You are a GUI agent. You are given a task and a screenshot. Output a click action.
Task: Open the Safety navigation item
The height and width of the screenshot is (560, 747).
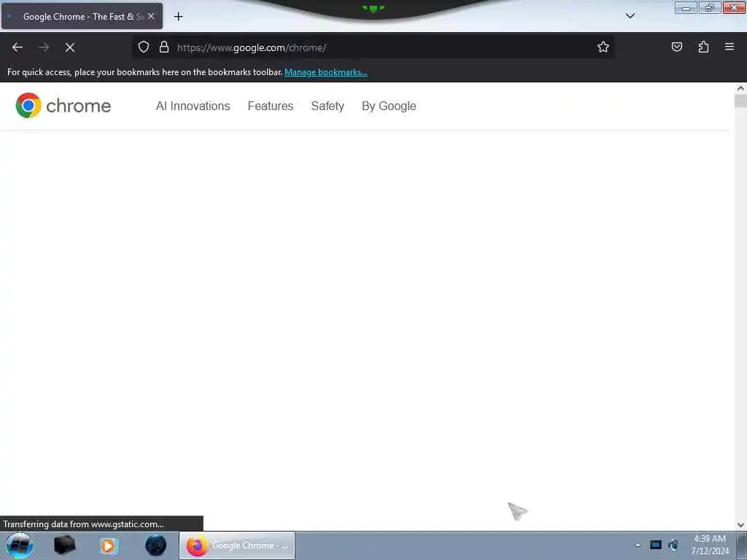tap(328, 106)
